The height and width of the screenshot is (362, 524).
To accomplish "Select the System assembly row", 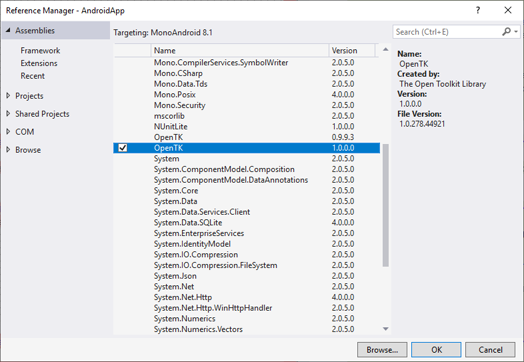I will [x=246, y=158].
